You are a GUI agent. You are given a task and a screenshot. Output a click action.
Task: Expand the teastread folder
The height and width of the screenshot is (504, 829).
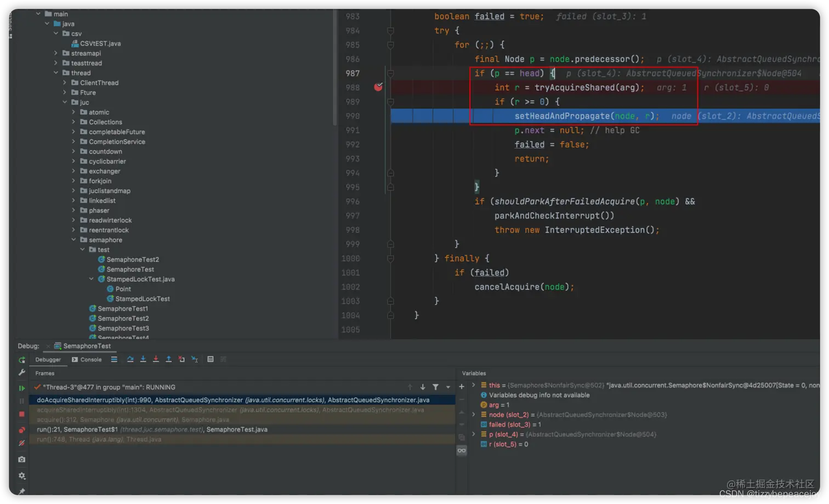[x=56, y=63]
